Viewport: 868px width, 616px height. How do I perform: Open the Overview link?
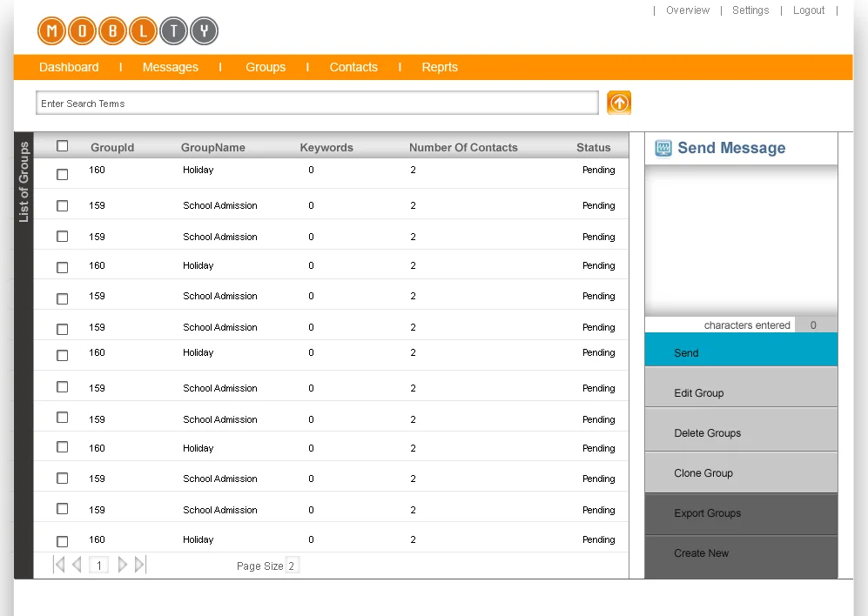pos(688,10)
